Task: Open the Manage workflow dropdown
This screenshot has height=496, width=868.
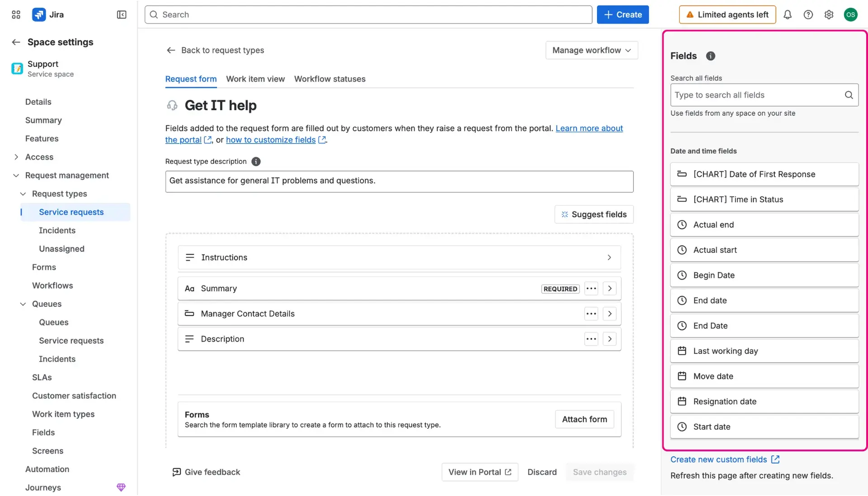Action: [x=591, y=50]
